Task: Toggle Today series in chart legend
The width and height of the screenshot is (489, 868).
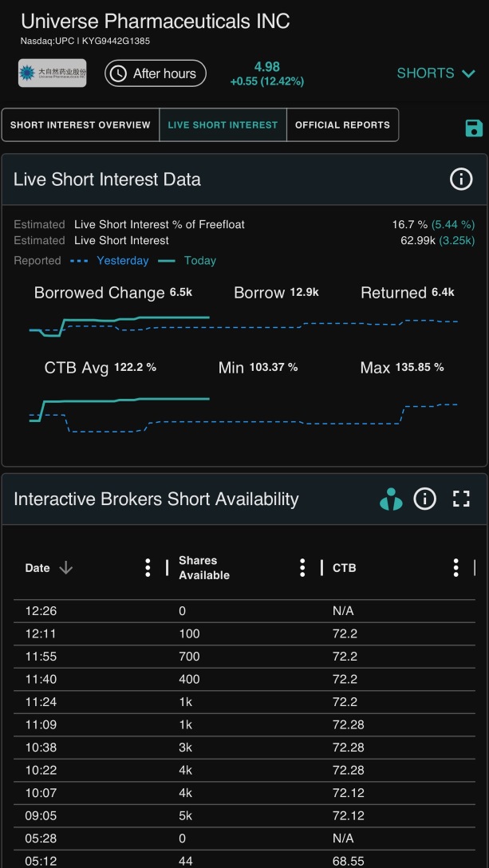Action: [x=187, y=261]
